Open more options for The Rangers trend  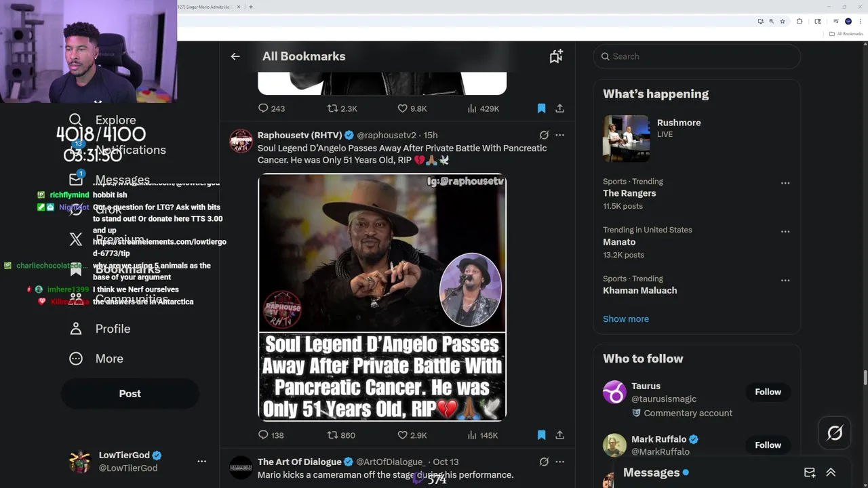[785, 183]
